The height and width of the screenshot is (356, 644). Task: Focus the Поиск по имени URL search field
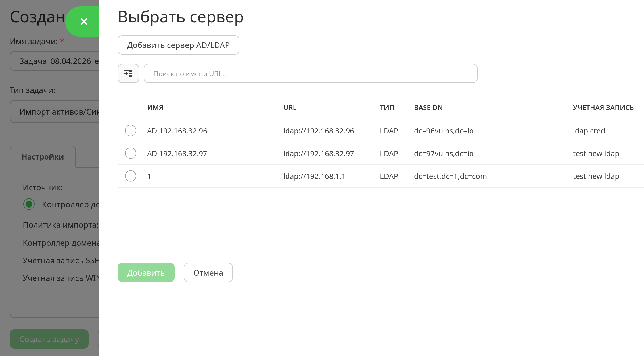tap(310, 73)
